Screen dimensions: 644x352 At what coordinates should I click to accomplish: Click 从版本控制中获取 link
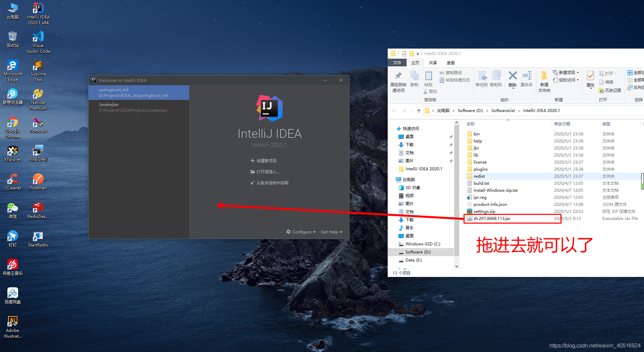coord(270,183)
